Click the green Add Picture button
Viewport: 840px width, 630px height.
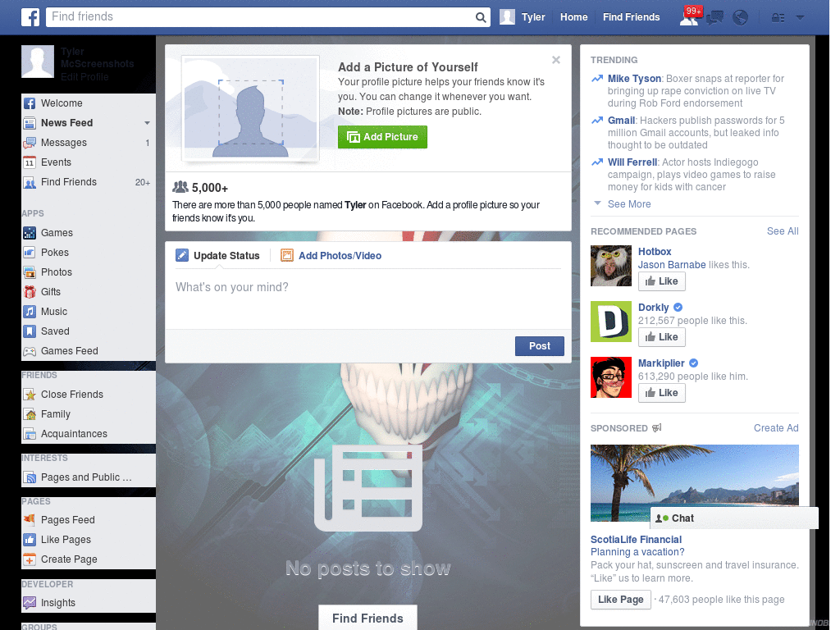click(382, 137)
